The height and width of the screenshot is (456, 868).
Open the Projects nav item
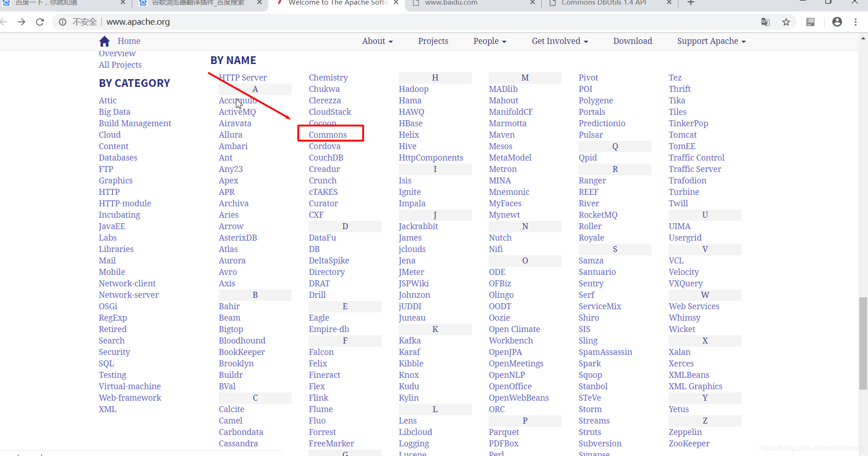[x=433, y=41]
